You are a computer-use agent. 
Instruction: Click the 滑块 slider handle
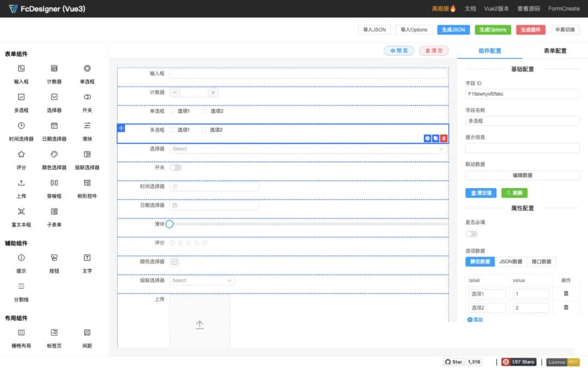coord(169,224)
